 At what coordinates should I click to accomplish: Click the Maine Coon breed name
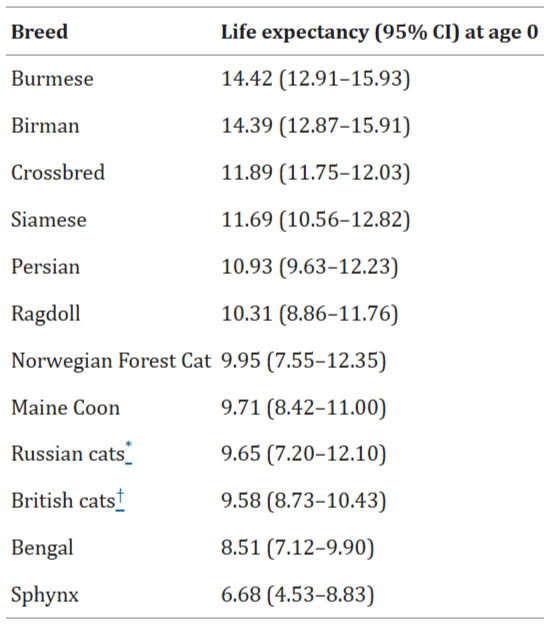click(66, 408)
